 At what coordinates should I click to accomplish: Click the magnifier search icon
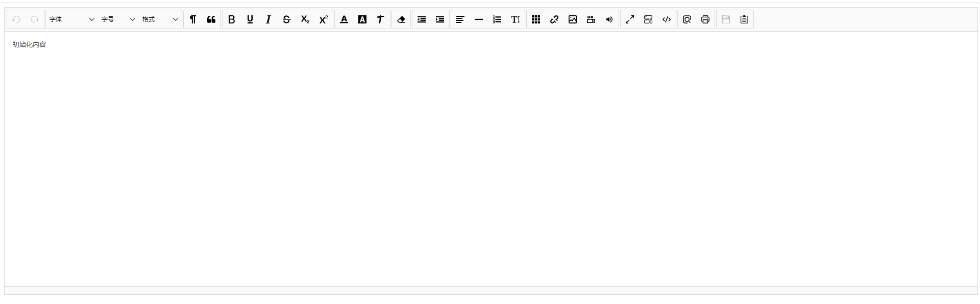687,19
